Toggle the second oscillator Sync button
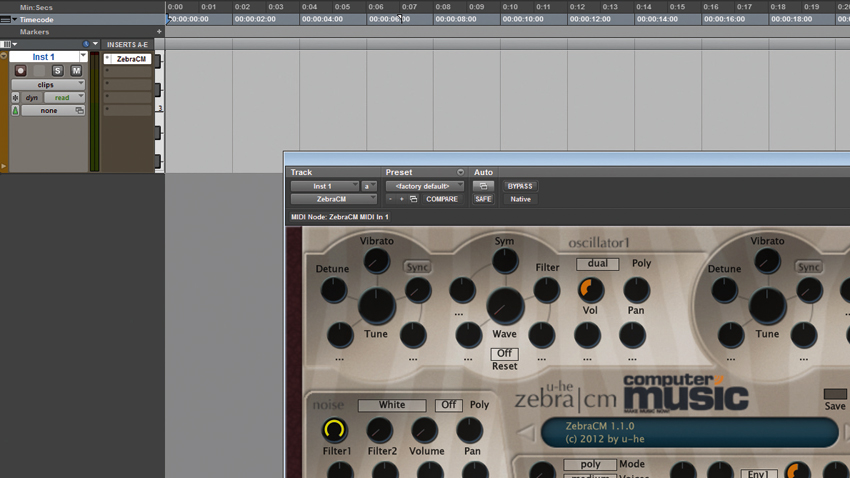The width and height of the screenshot is (850, 478). (808, 267)
